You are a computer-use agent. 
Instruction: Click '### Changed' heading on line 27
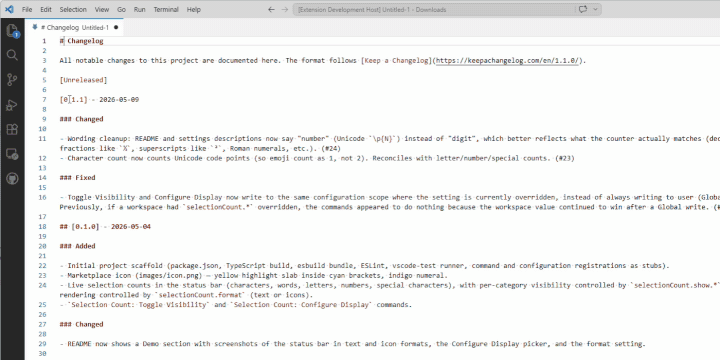81,324
